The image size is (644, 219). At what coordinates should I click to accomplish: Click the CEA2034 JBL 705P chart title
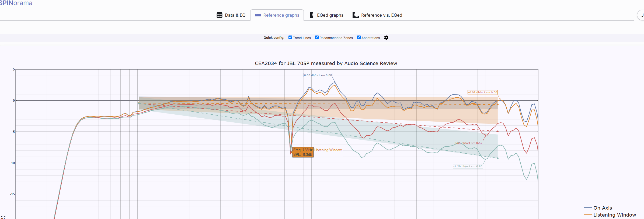tap(326, 63)
